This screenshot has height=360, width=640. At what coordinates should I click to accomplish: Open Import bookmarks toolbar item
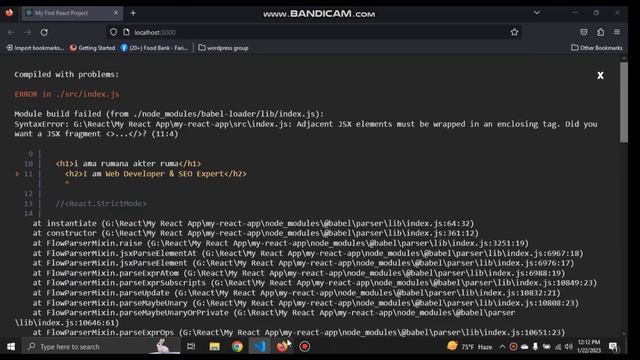click(x=35, y=48)
